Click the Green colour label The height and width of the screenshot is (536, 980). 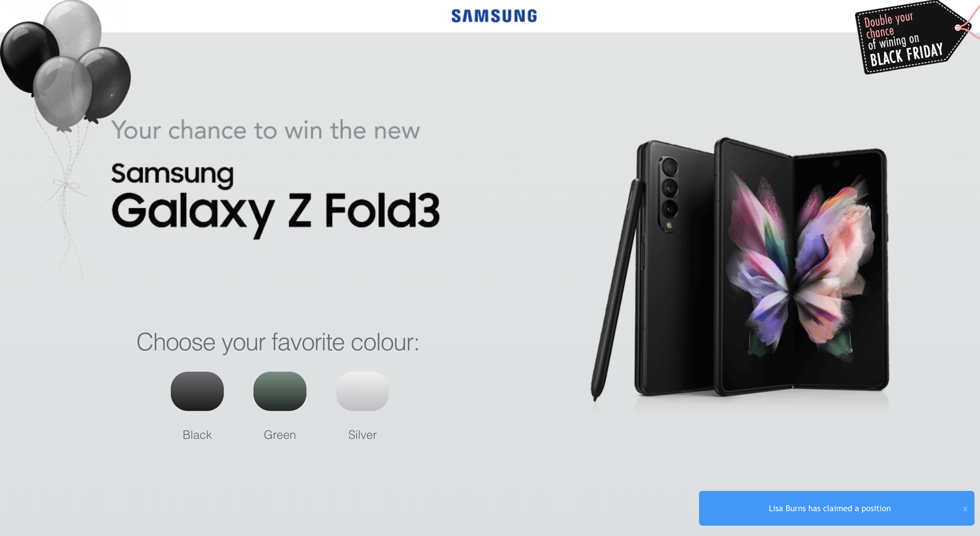click(x=280, y=435)
